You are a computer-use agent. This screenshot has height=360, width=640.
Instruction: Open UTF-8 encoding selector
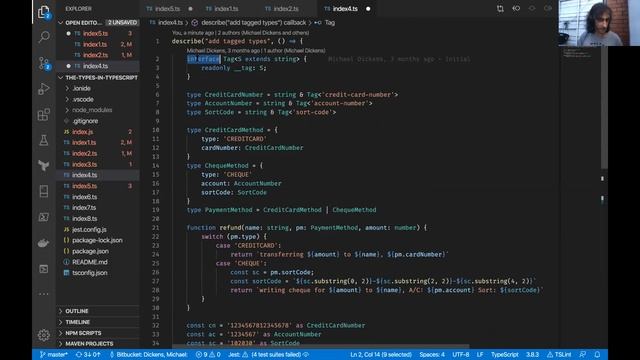tap(460, 354)
